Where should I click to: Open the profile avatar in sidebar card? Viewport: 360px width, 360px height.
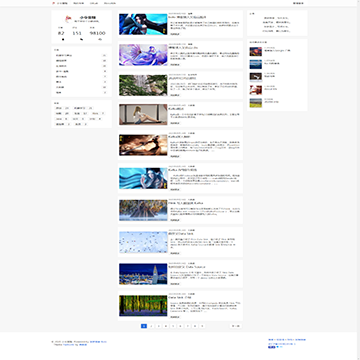pyautogui.click(x=68, y=18)
